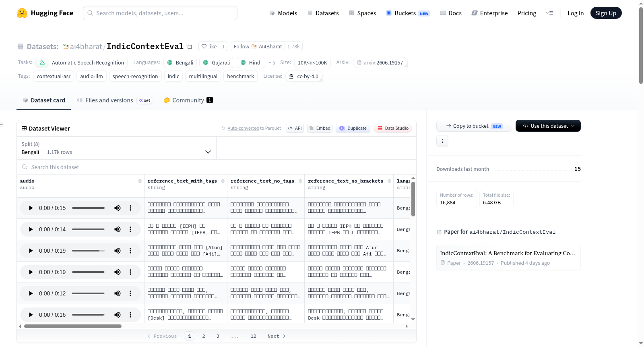Expand the Bengali split dropdown
This screenshot has height=347, width=644.
click(116, 148)
